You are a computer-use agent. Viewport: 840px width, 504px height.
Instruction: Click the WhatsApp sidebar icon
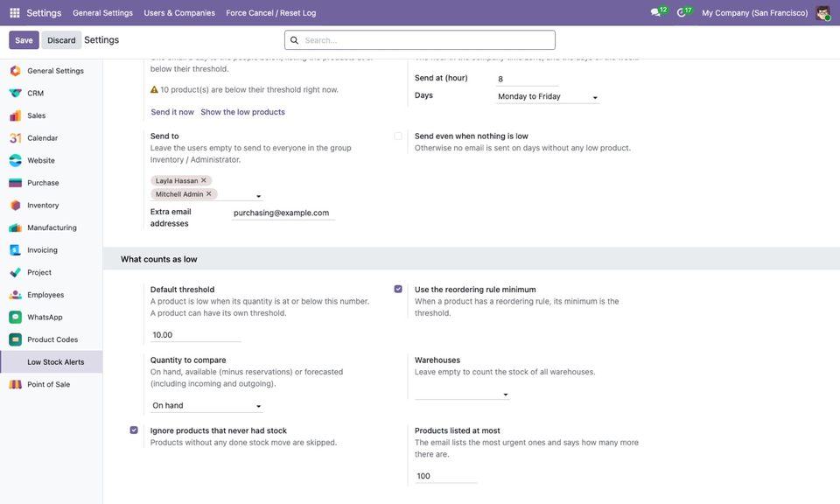tap(16, 317)
